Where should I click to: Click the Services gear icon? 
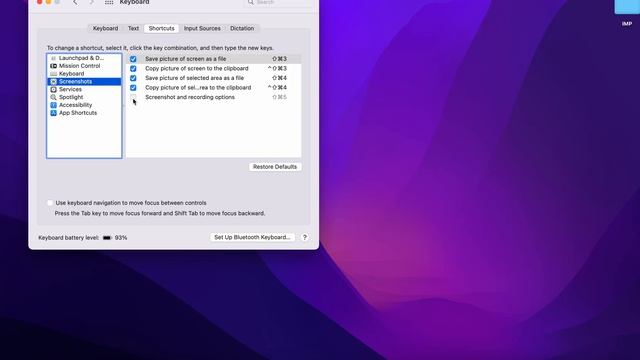pyautogui.click(x=53, y=89)
